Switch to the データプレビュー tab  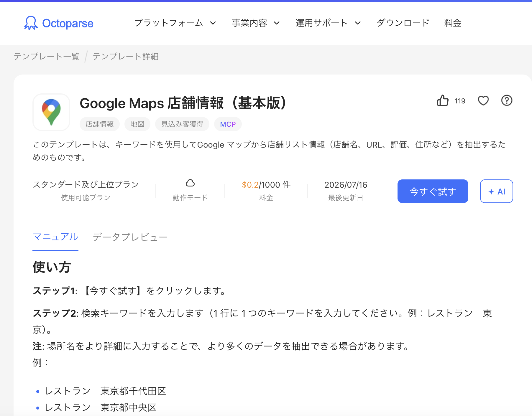pyautogui.click(x=130, y=237)
